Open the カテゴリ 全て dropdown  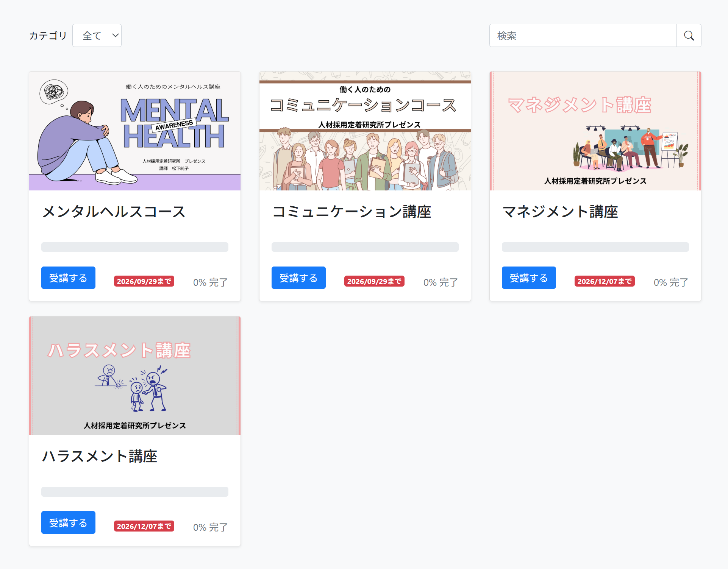pyautogui.click(x=97, y=36)
